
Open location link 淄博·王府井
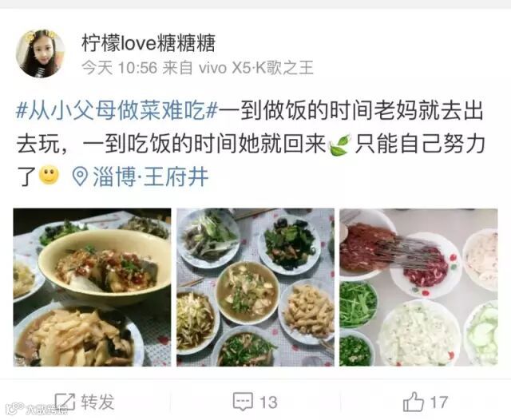[151, 176]
